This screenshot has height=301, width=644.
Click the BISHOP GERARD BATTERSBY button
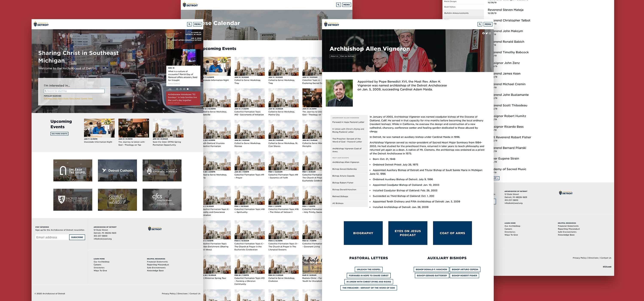[x=432, y=275]
